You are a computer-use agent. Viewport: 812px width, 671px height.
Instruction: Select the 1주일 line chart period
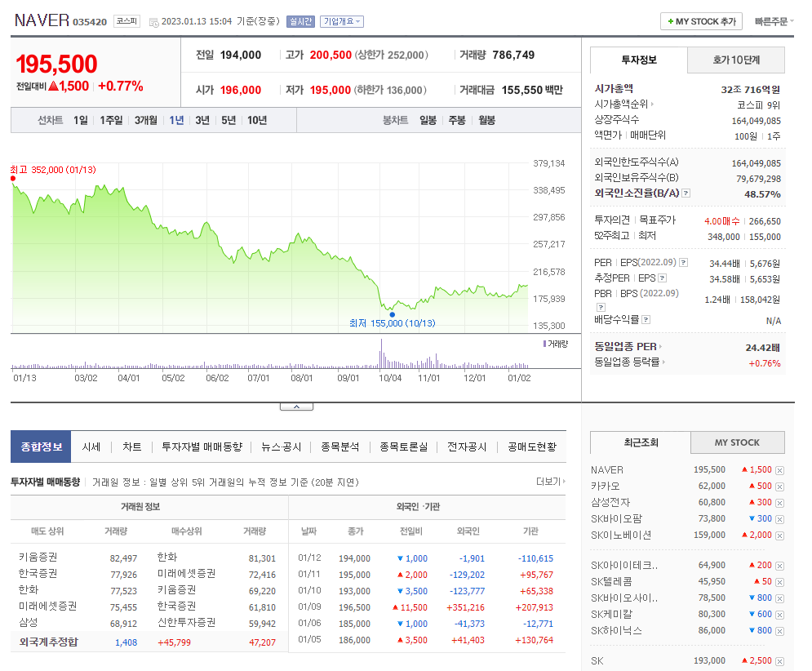point(111,120)
